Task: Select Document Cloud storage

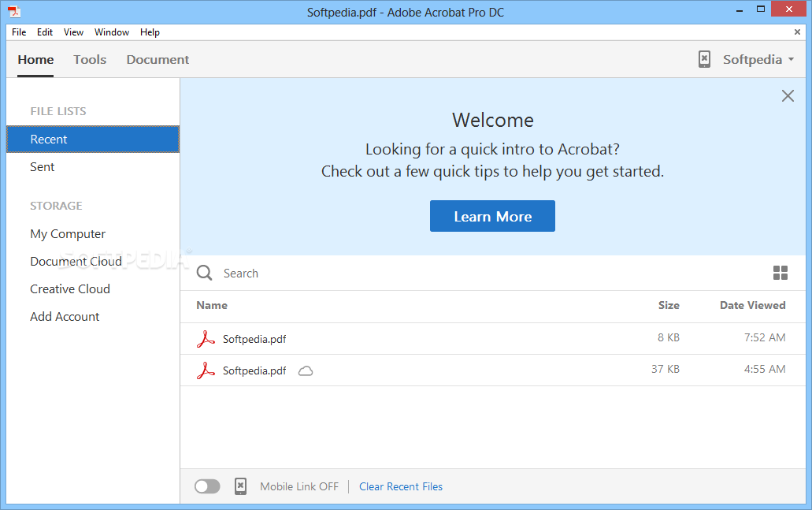Action: pos(76,262)
